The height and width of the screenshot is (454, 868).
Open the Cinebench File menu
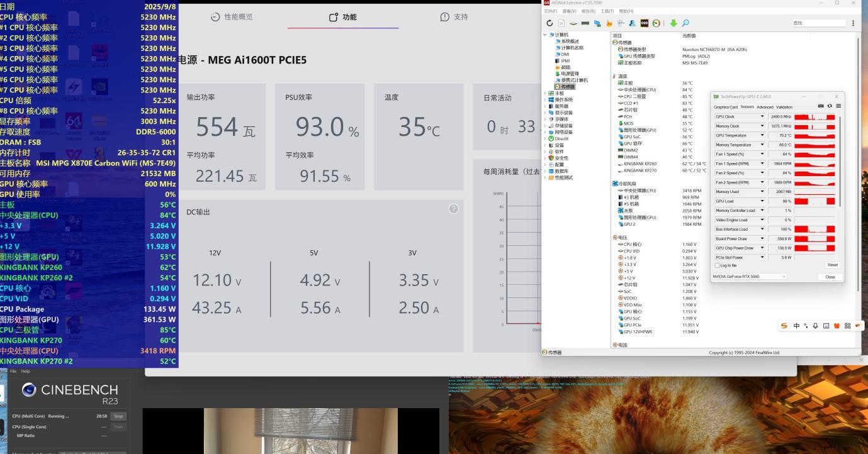(13, 372)
